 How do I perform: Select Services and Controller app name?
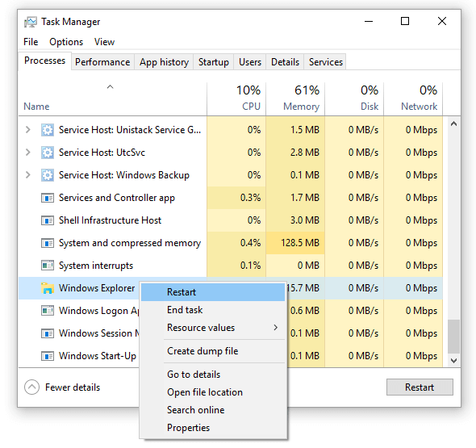click(117, 198)
